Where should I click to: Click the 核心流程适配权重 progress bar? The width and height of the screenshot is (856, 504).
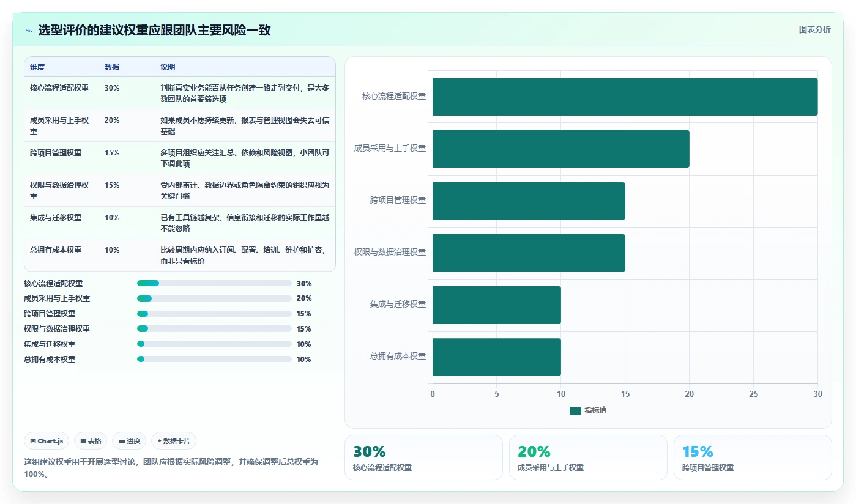click(214, 283)
